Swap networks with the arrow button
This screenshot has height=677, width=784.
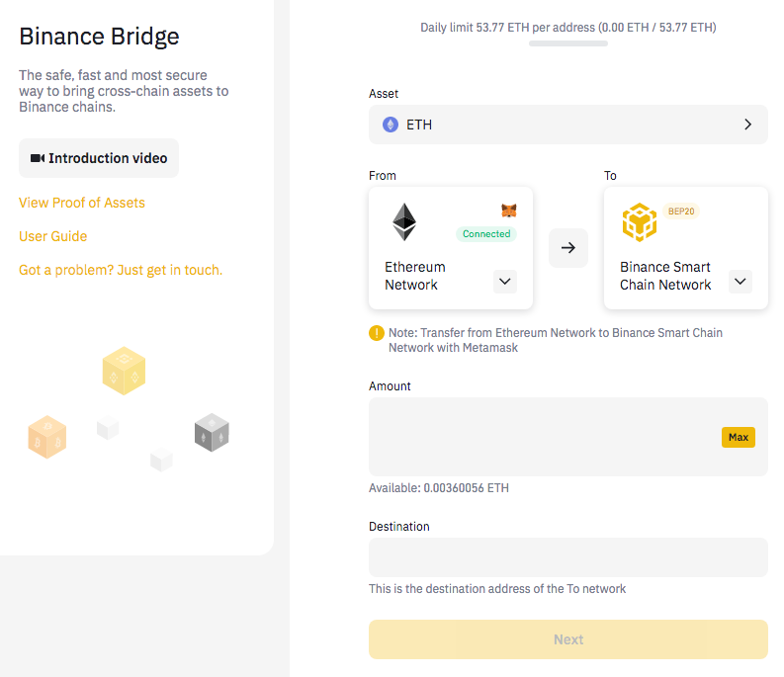click(x=568, y=247)
